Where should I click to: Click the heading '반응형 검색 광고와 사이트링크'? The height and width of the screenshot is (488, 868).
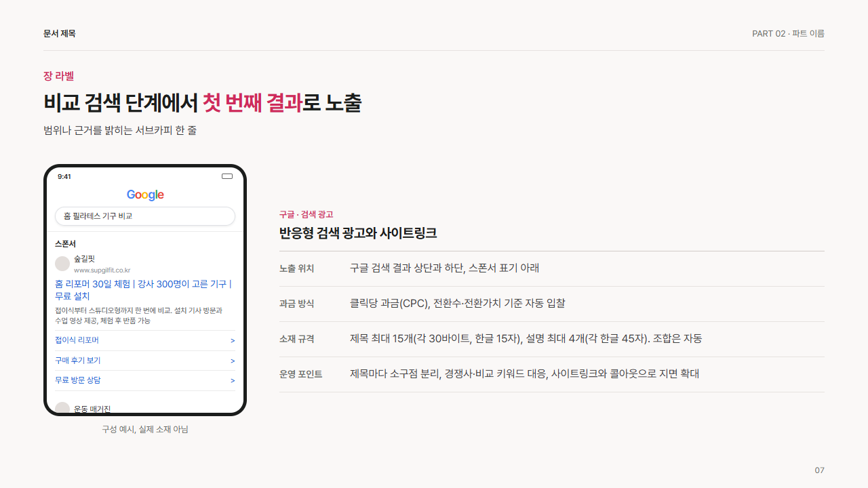click(x=358, y=233)
